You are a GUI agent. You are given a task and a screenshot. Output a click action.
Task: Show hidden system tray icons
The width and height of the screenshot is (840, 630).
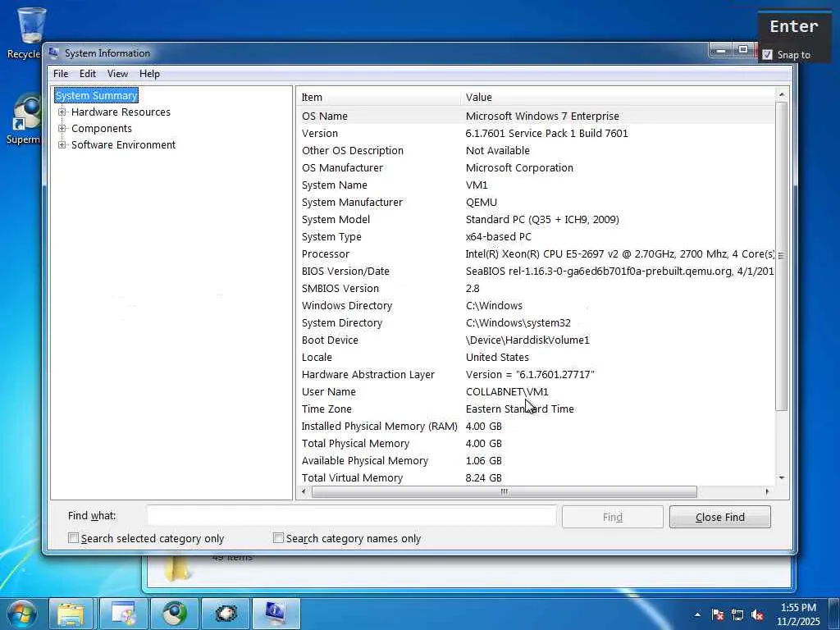[x=697, y=614]
